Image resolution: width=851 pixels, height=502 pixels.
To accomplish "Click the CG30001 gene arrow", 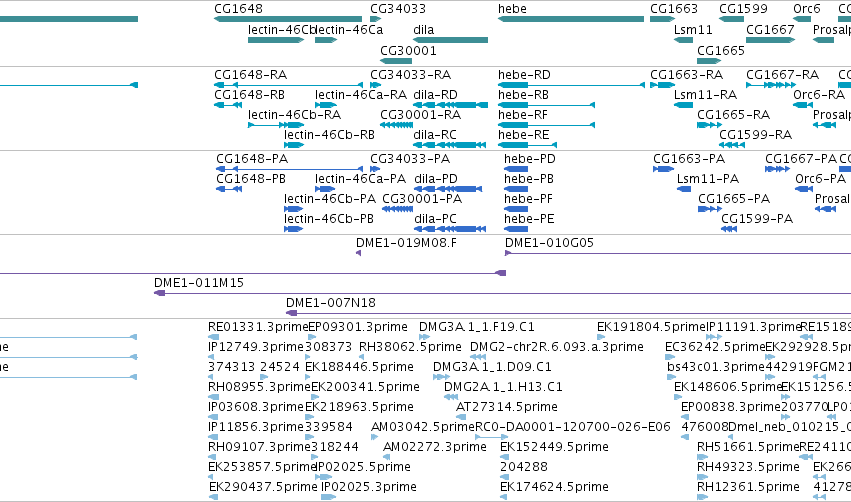I will (x=396, y=60).
